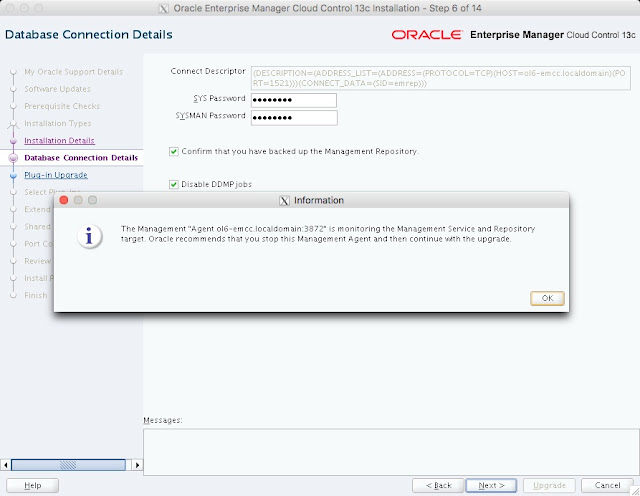Click the Installation Details step bullet icon
Viewport: 640px width, 496px height.
13,141
